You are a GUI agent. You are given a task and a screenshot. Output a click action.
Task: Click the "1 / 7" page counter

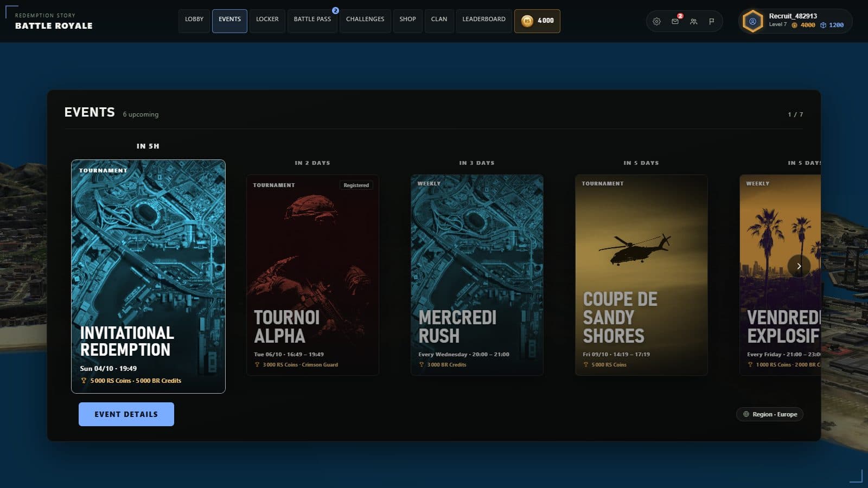(x=795, y=114)
